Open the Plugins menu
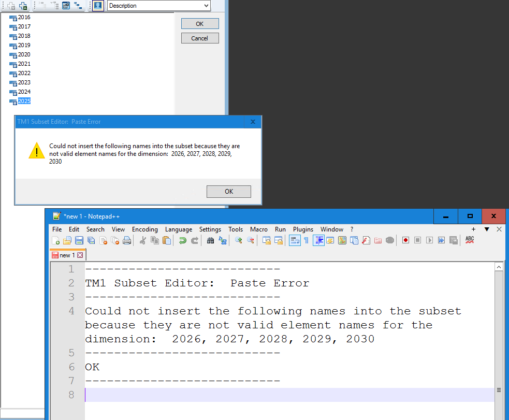This screenshot has width=509, height=420. (x=303, y=229)
